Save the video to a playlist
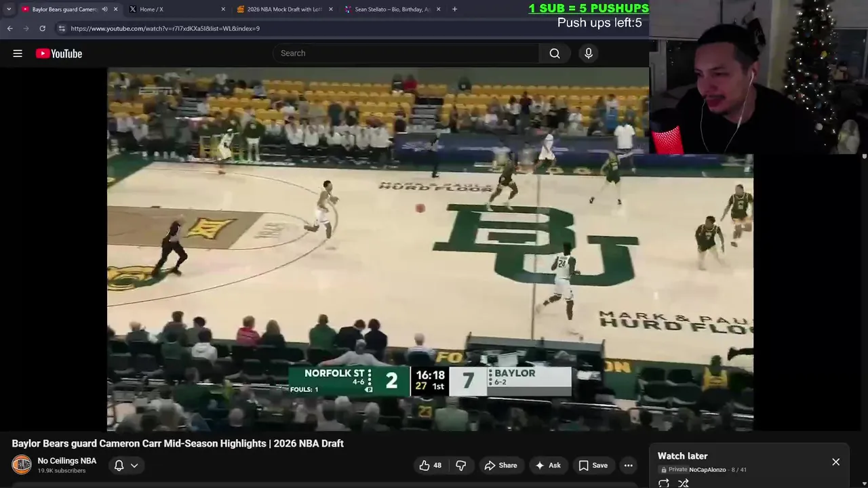 click(593, 465)
